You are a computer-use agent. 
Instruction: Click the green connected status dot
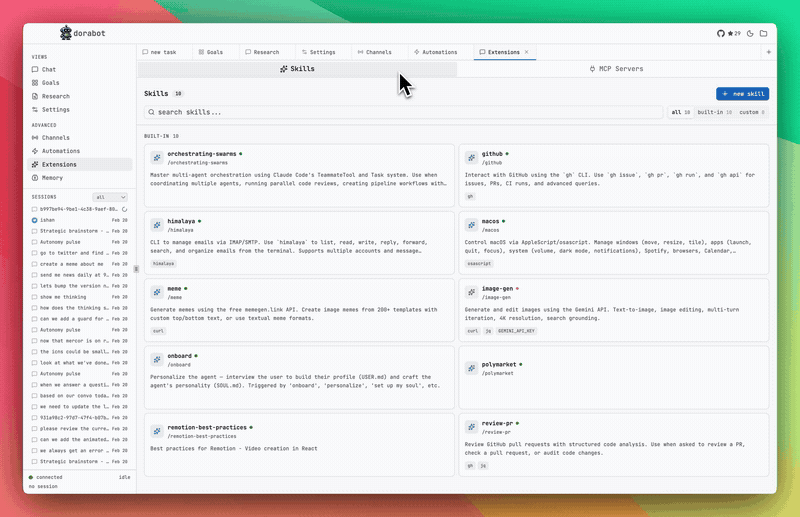31,478
